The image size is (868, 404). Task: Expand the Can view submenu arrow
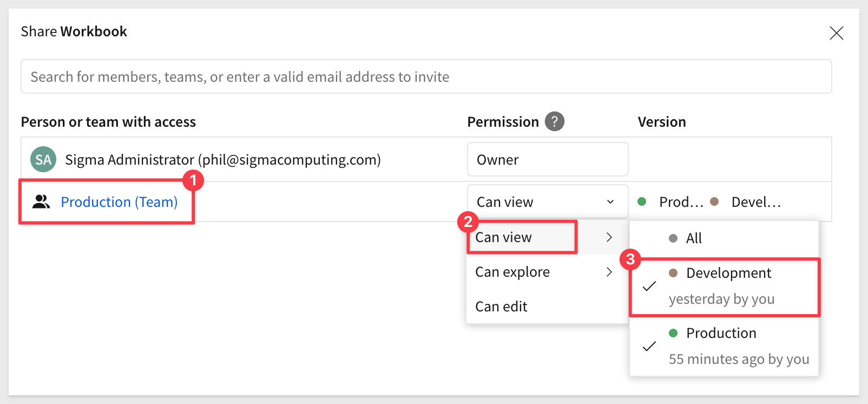point(609,237)
